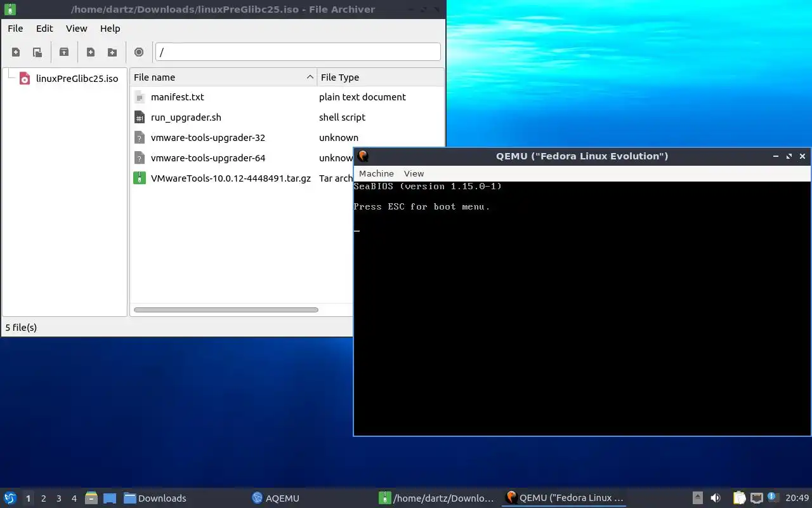This screenshot has height=508, width=812.
Task: Click the disc image icon beside linuxPreGlibc25.iso
Action: point(25,79)
